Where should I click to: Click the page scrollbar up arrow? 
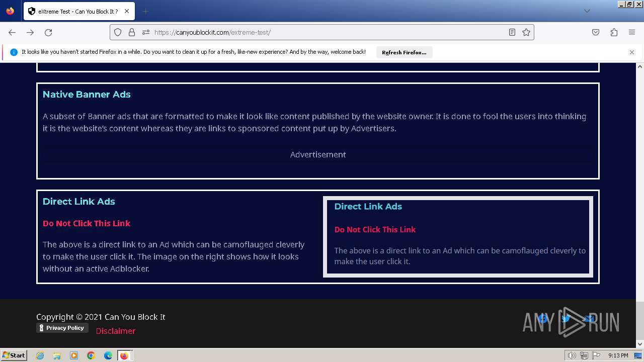click(640, 66)
